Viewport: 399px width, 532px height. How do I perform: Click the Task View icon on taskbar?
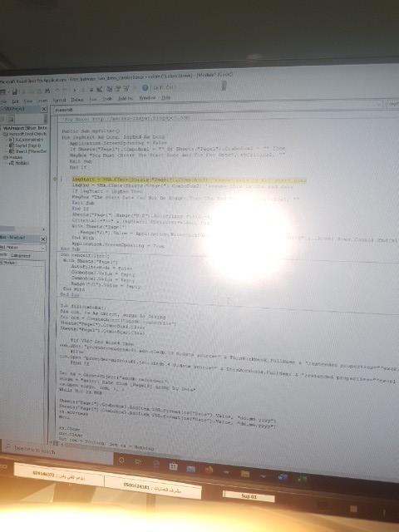point(138,462)
